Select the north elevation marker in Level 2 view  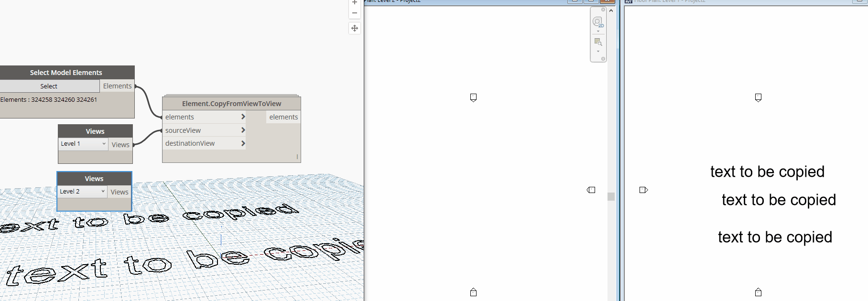click(x=473, y=97)
